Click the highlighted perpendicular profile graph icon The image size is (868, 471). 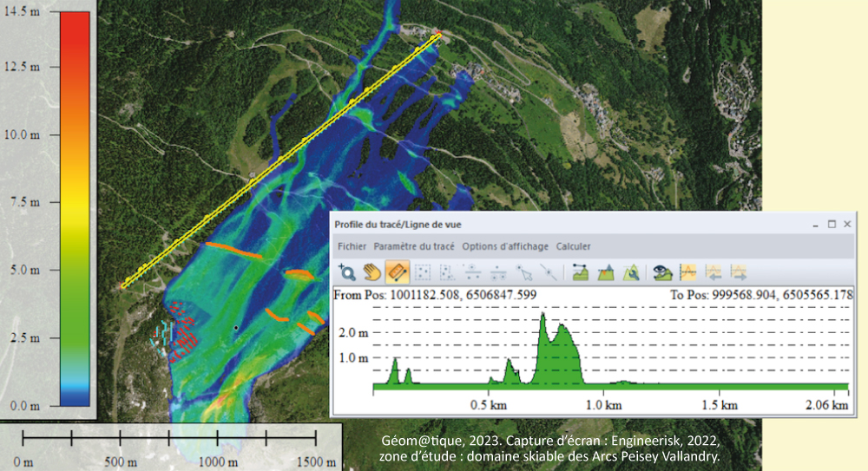(x=688, y=272)
